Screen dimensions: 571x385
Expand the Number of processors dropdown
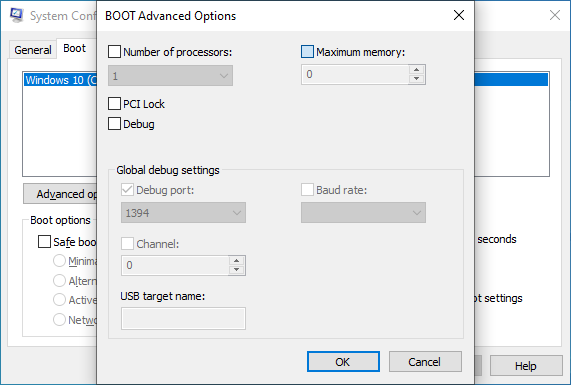point(170,76)
